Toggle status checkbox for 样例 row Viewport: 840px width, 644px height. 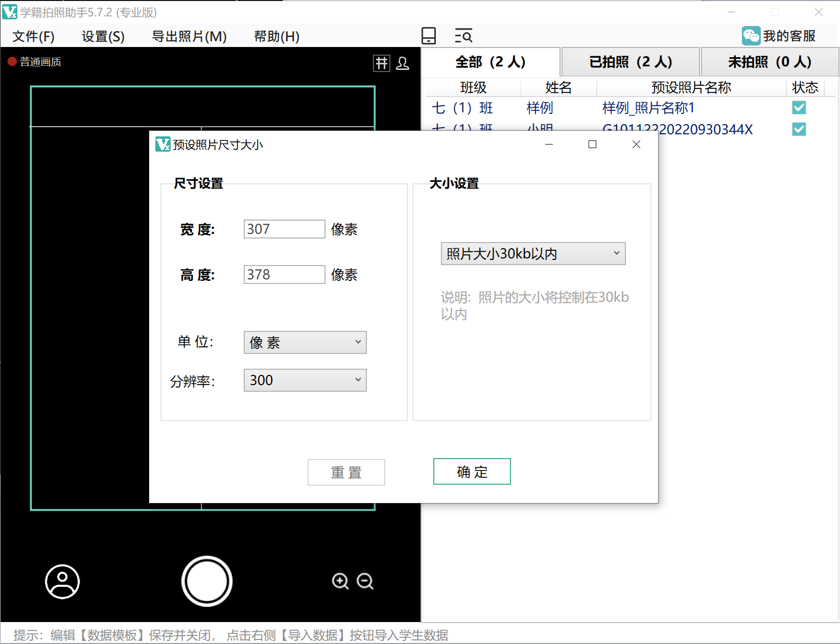[799, 108]
